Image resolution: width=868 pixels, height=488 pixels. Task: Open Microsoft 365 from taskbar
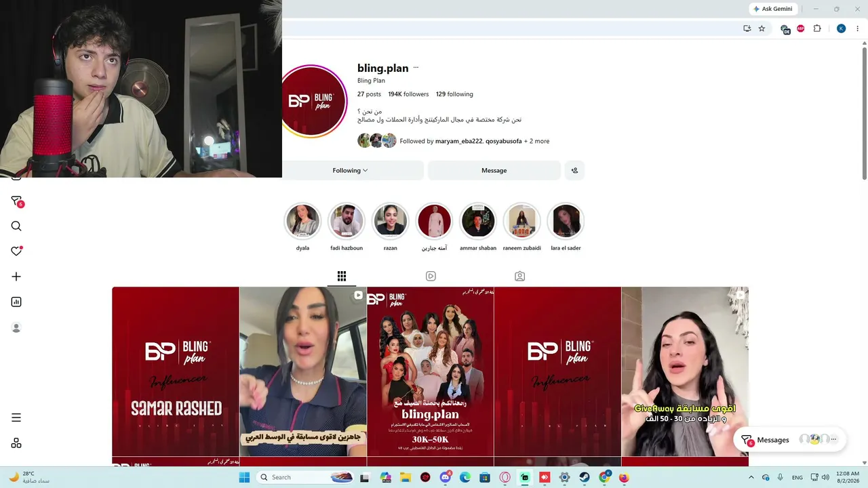[386, 477]
